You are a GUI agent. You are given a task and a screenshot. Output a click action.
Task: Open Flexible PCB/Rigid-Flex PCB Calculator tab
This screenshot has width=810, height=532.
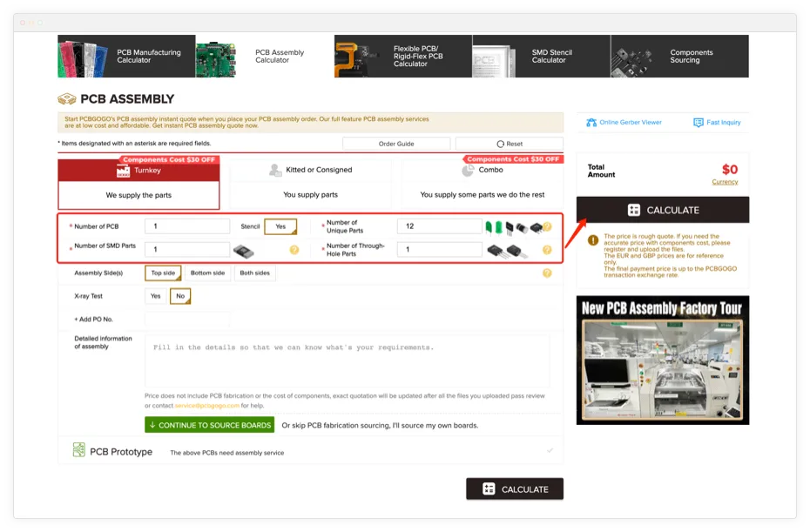coord(403,57)
